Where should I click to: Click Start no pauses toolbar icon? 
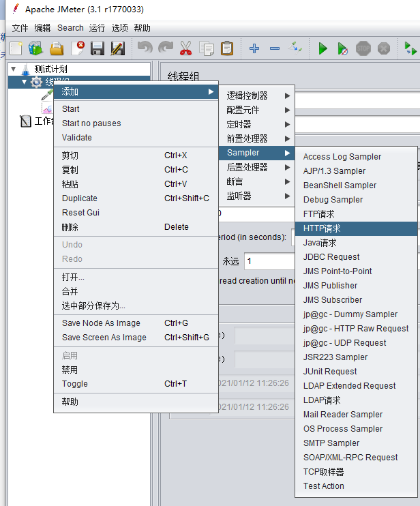pos(342,48)
